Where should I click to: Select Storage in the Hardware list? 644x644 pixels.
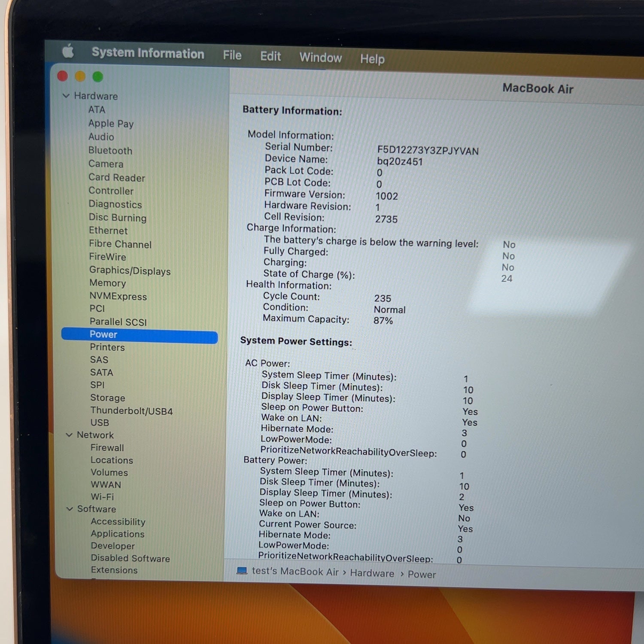click(108, 398)
